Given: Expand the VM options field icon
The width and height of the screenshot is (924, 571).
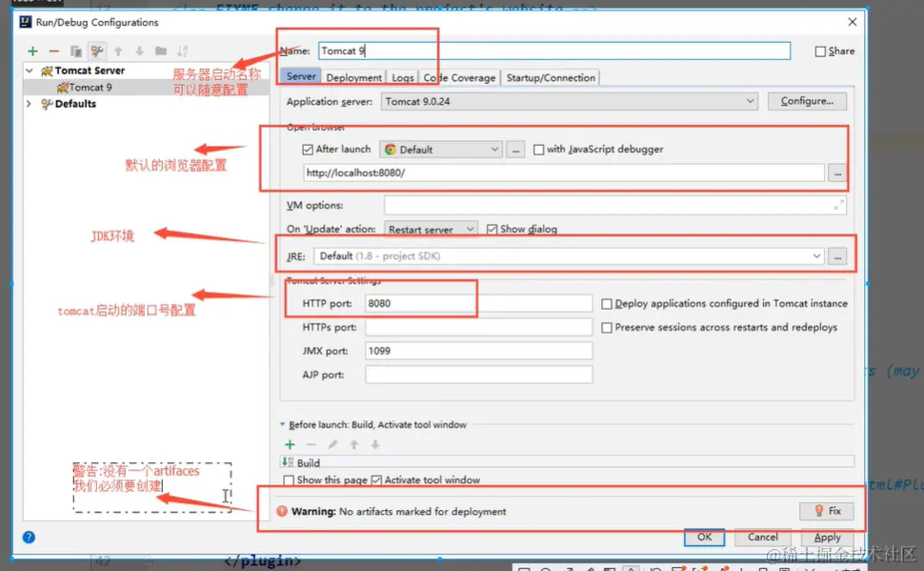Looking at the screenshot, I should pos(838,205).
